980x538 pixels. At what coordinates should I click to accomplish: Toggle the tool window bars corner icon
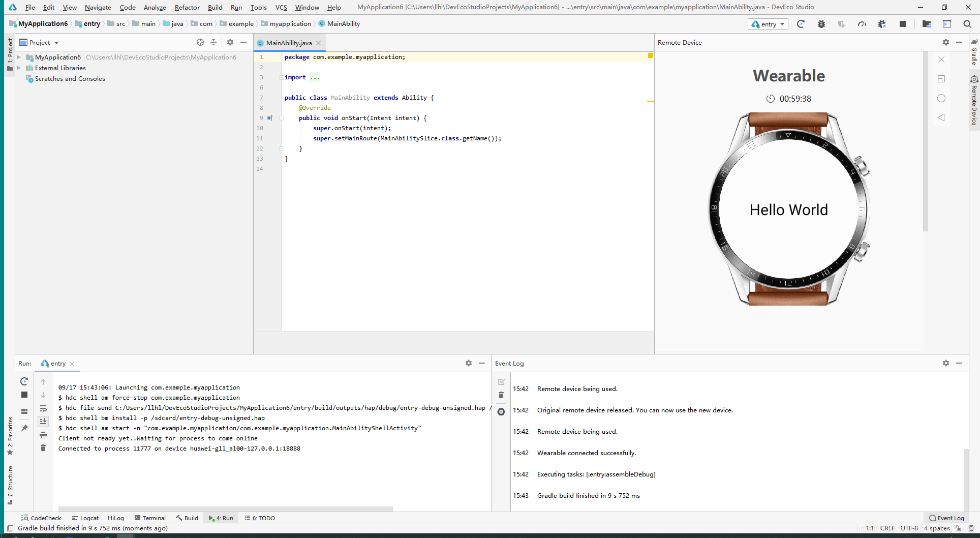tap(10, 528)
